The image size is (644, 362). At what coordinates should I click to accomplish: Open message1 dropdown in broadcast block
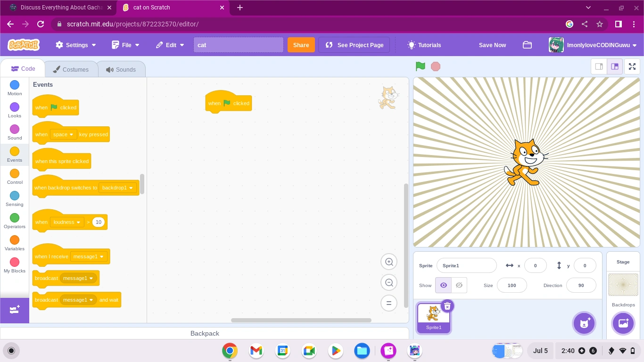pyautogui.click(x=78, y=278)
